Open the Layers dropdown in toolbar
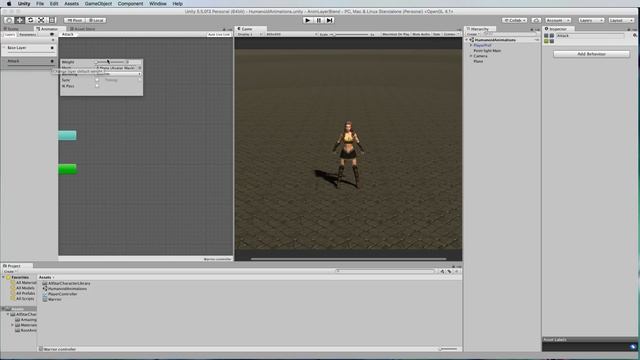640x360 pixels. pyautogui.click(x=591, y=20)
